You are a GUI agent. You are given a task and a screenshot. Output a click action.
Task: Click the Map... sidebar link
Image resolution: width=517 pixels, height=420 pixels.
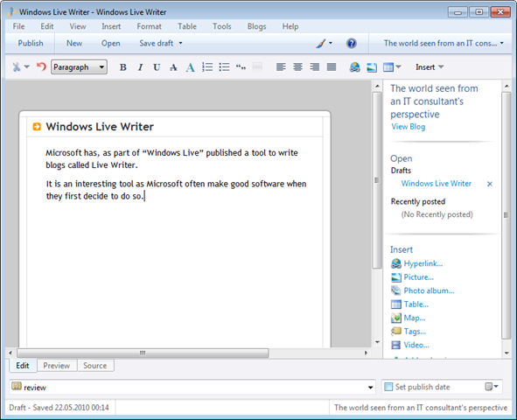pyautogui.click(x=415, y=318)
